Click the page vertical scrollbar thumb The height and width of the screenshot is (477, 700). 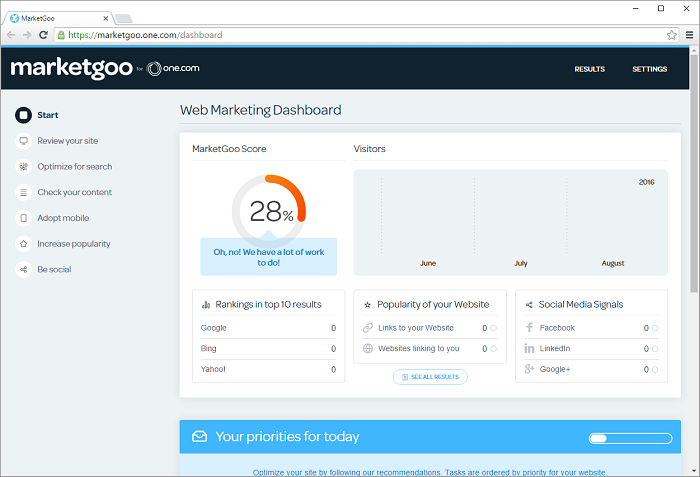click(694, 174)
